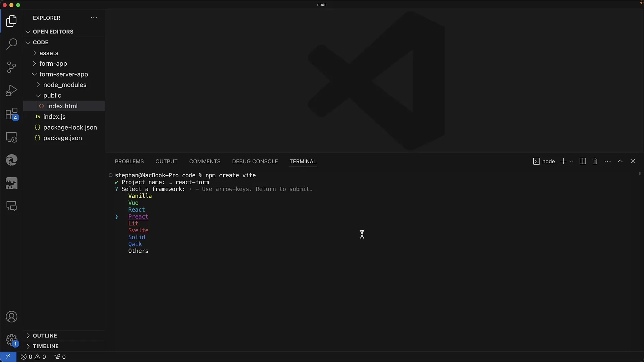Open the Comments chat view icon

tap(11, 206)
